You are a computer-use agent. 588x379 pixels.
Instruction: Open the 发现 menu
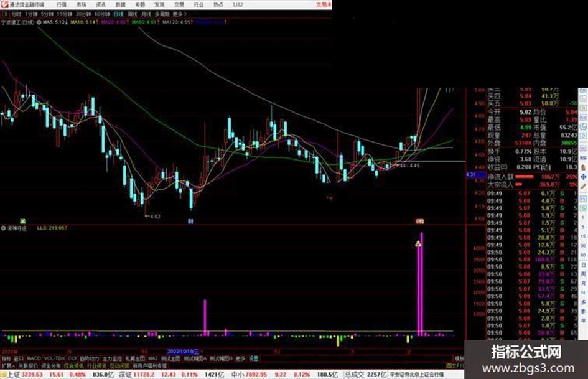[159, 5]
